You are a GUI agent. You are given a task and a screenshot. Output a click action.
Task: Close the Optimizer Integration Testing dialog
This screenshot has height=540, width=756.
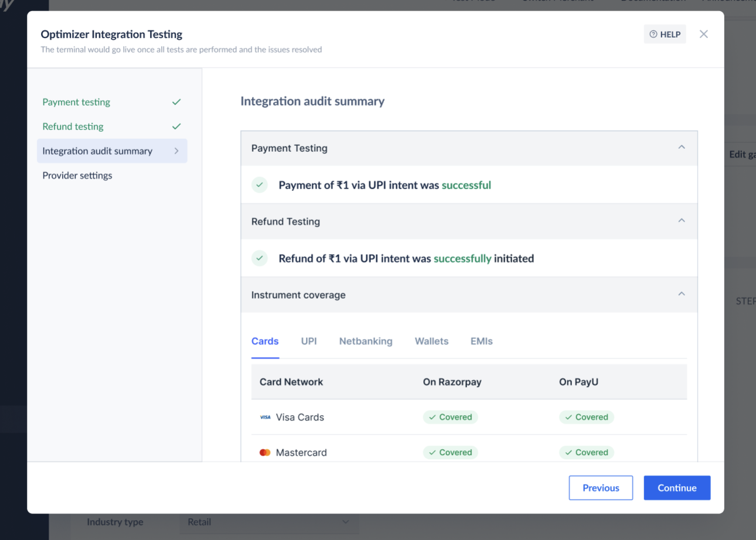pyautogui.click(x=704, y=34)
